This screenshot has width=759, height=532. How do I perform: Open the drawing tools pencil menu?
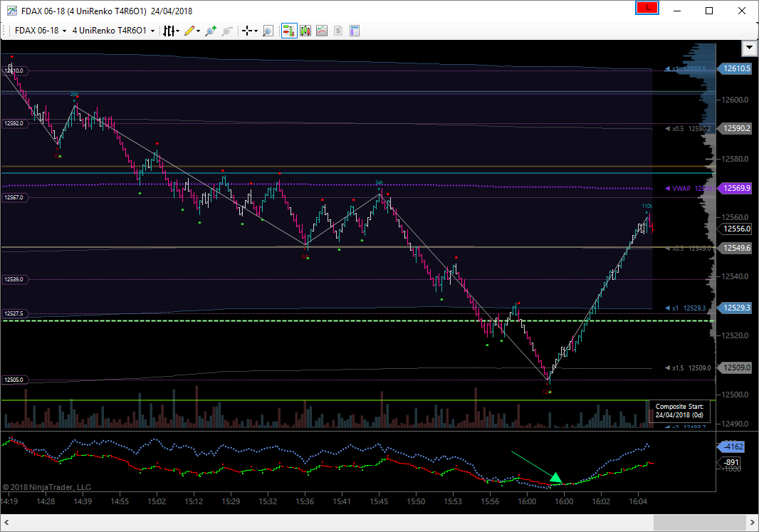coord(192,31)
